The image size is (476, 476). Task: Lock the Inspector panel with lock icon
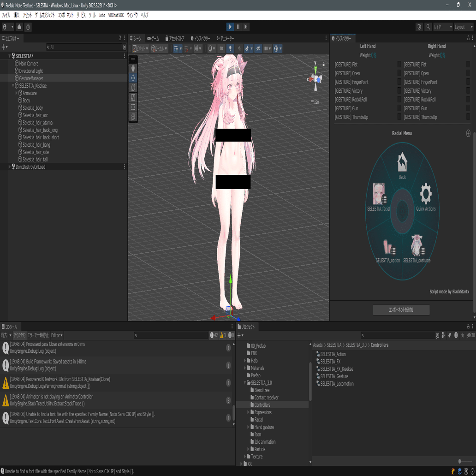[468, 38]
